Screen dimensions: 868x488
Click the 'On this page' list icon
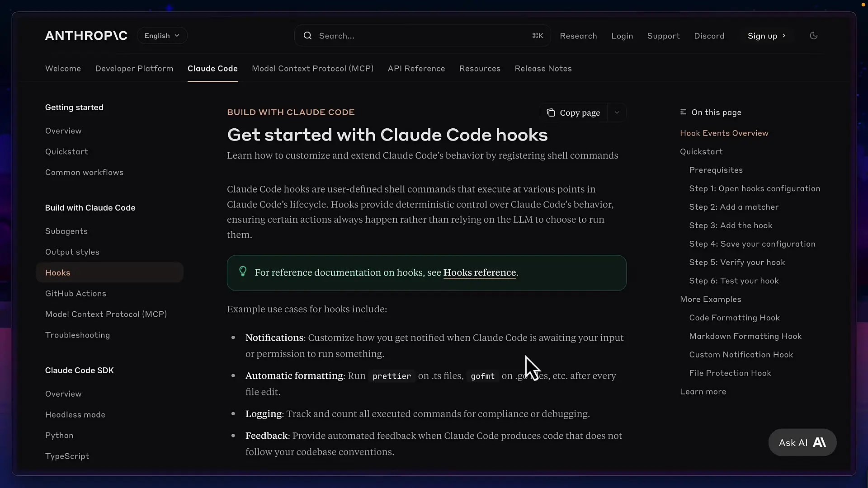(683, 112)
